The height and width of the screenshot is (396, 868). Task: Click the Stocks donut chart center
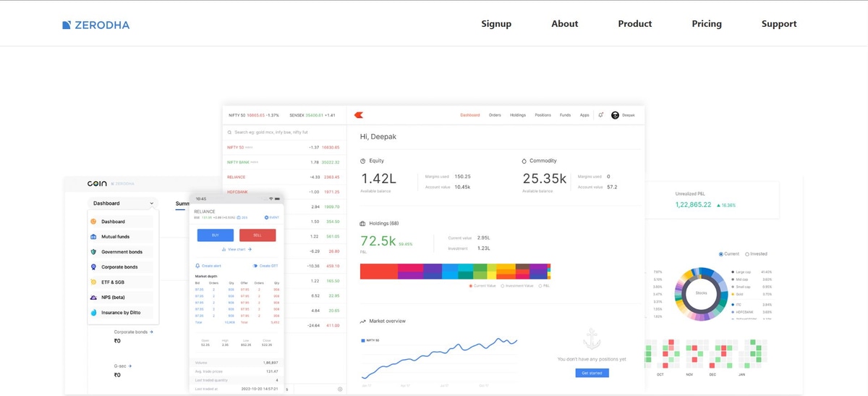coord(701,293)
